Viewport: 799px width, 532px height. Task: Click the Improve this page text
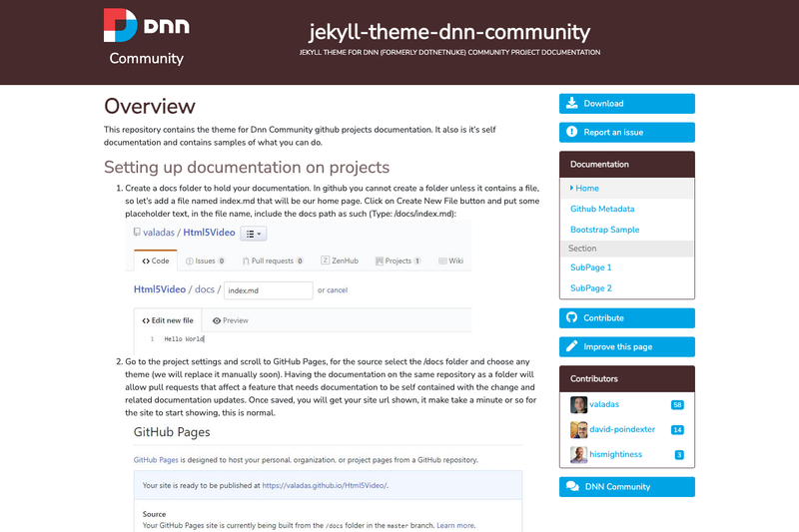617,346
